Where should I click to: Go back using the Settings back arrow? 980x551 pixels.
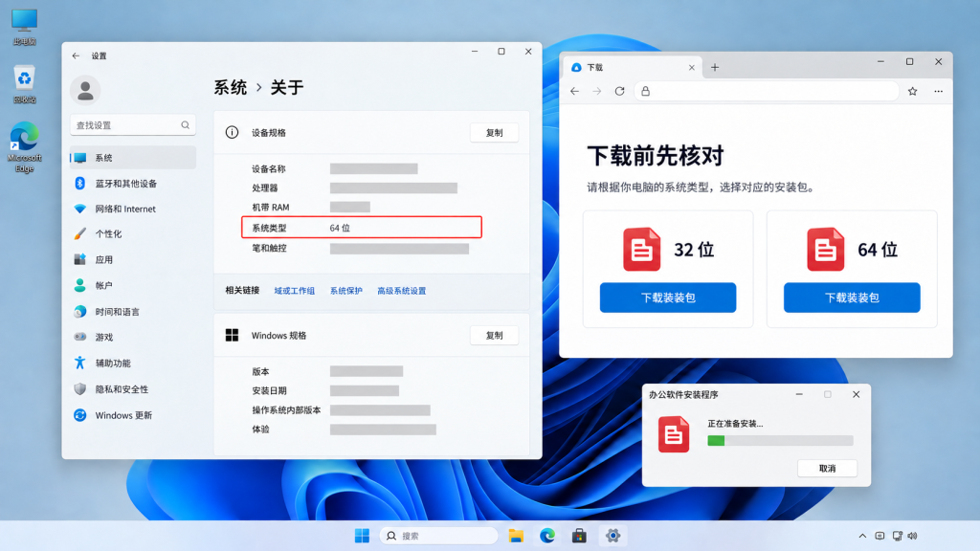coord(76,55)
